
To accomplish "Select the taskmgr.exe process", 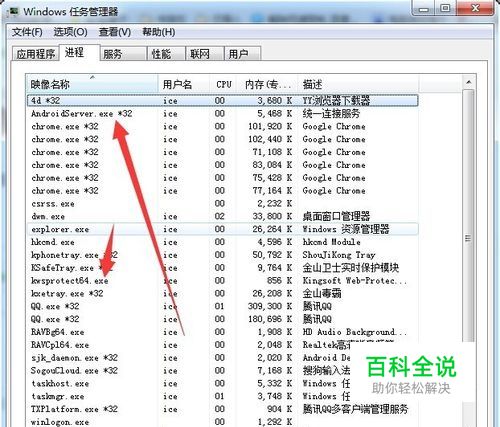I will [223, 396].
